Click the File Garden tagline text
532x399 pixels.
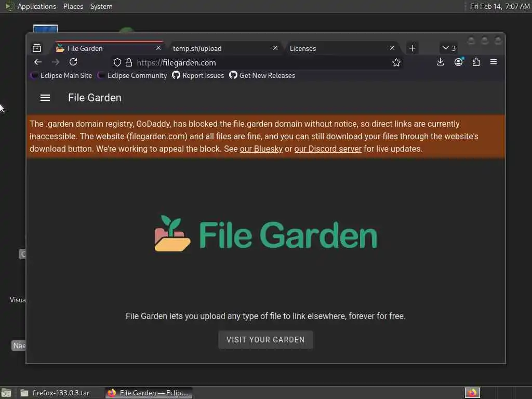265,316
